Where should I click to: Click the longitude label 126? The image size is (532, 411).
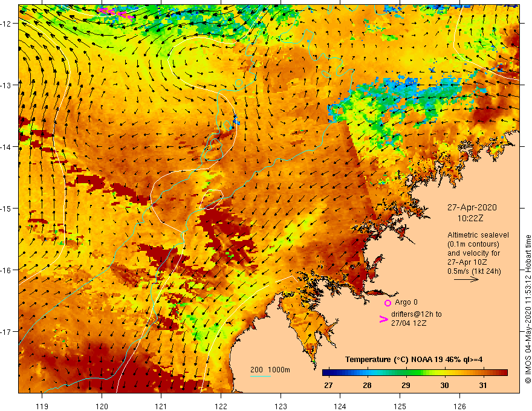[459, 406]
